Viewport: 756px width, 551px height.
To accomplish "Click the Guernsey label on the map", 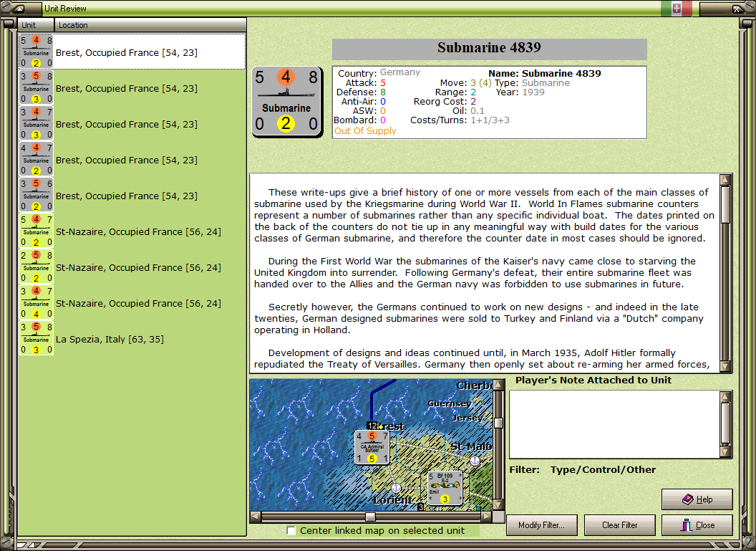I will tap(450, 403).
